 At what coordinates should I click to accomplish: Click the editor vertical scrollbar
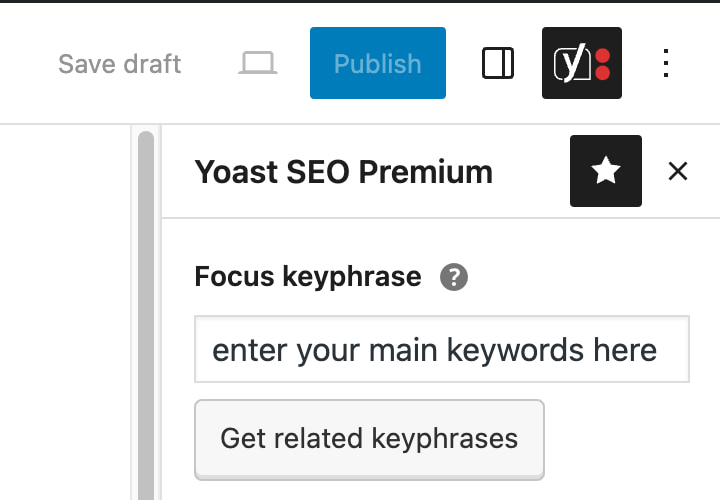pos(146,315)
